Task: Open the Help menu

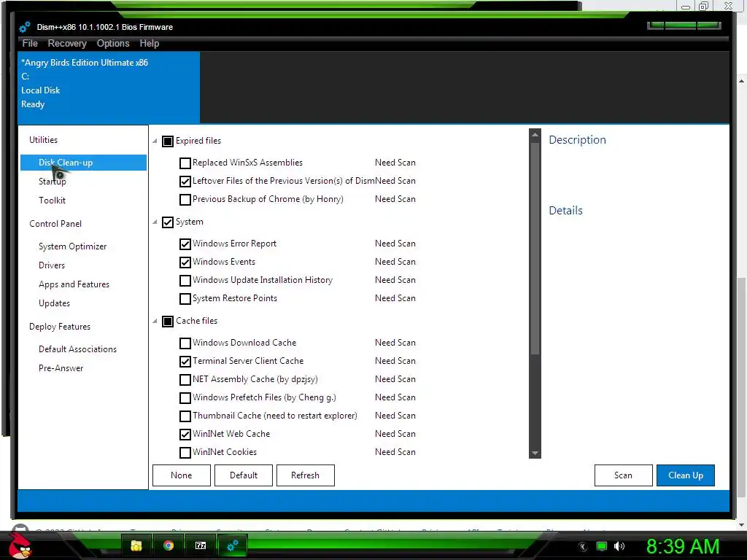Action: pyautogui.click(x=149, y=43)
